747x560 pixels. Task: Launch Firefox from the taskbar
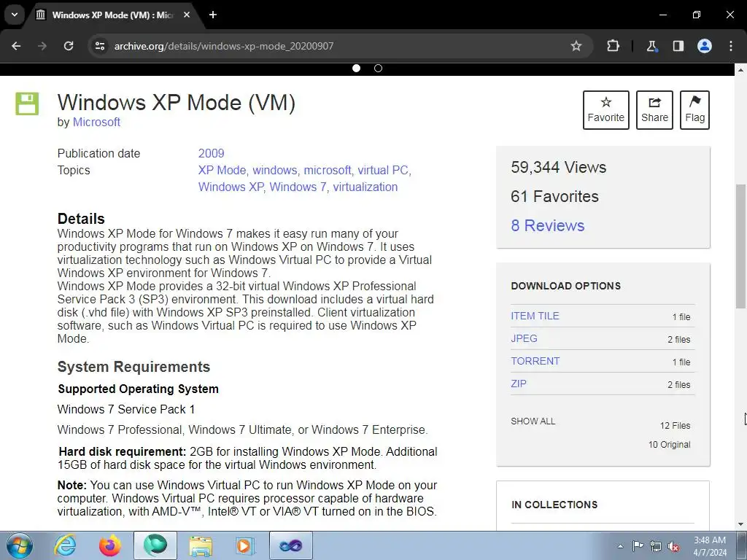pyautogui.click(x=109, y=545)
